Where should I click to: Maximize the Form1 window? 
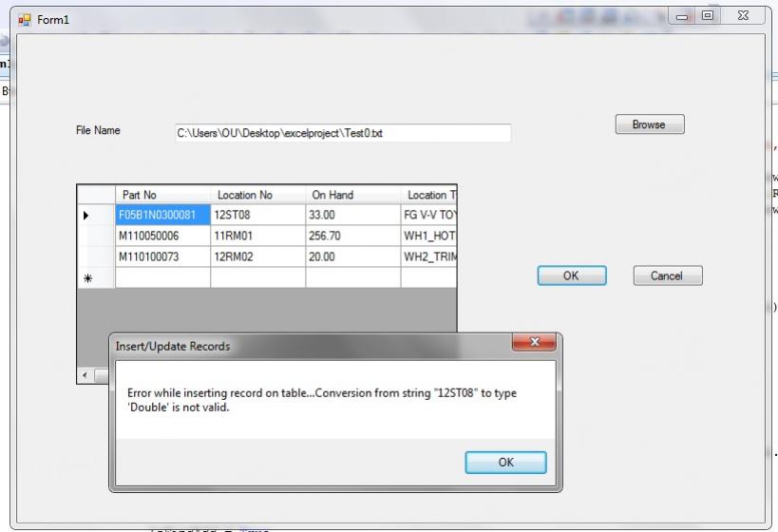pyautogui.click(x=708, y=16)
